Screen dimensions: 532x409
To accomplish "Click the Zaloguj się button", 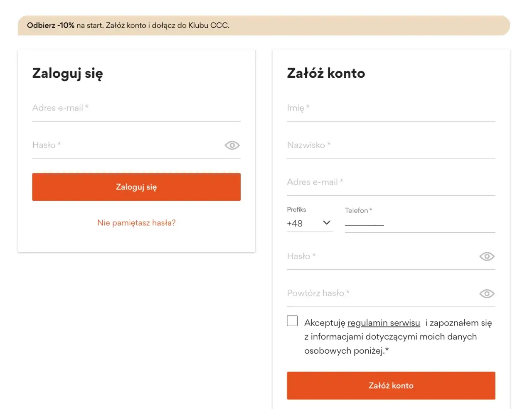I will click(x=136, y=187).
